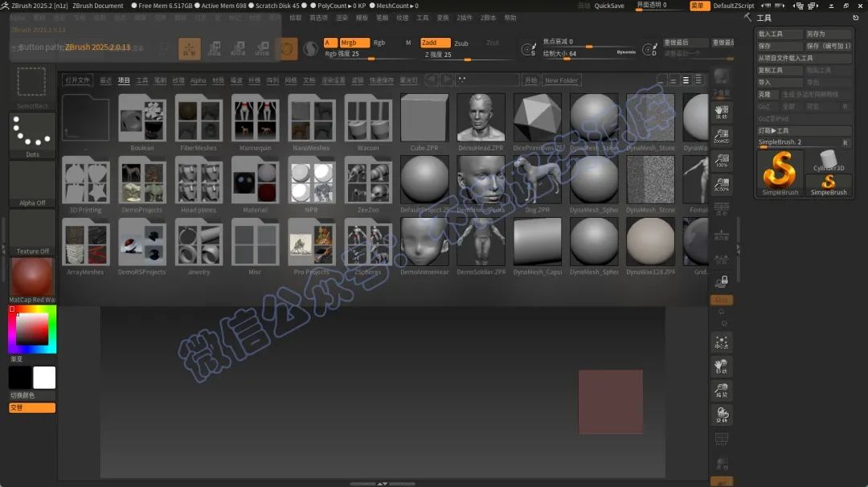Select the large SimpleBrush tool thumbnail

pyautogui.click(x=780, y=173)
